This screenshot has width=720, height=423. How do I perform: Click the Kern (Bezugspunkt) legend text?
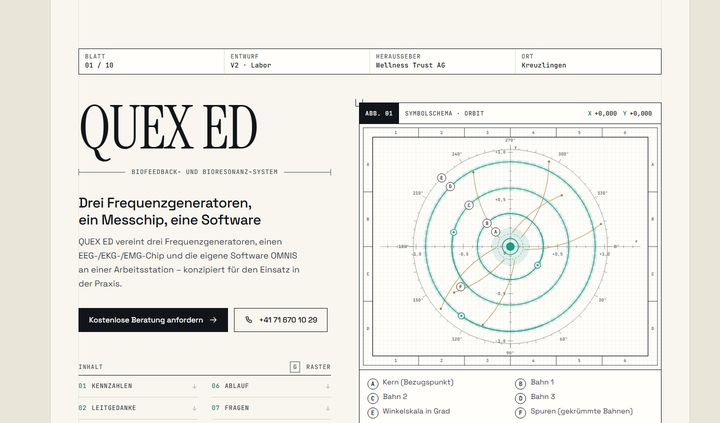pos(418,382)
